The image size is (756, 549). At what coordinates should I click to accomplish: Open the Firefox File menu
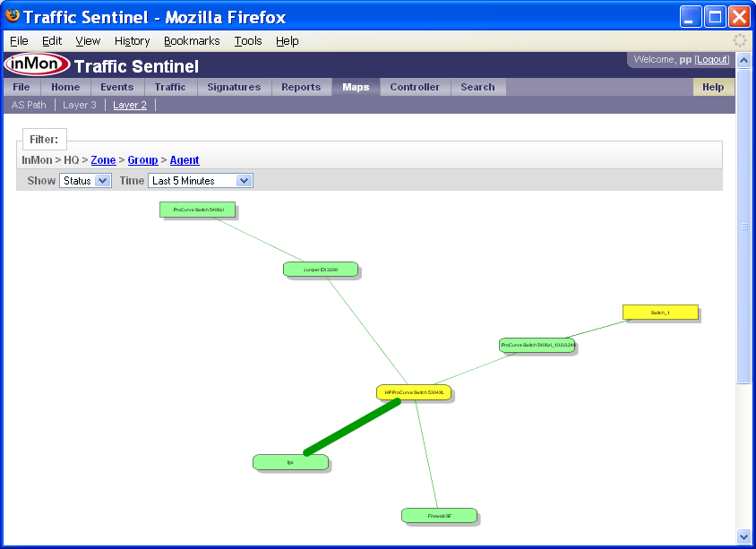click(x=20, y=41)
